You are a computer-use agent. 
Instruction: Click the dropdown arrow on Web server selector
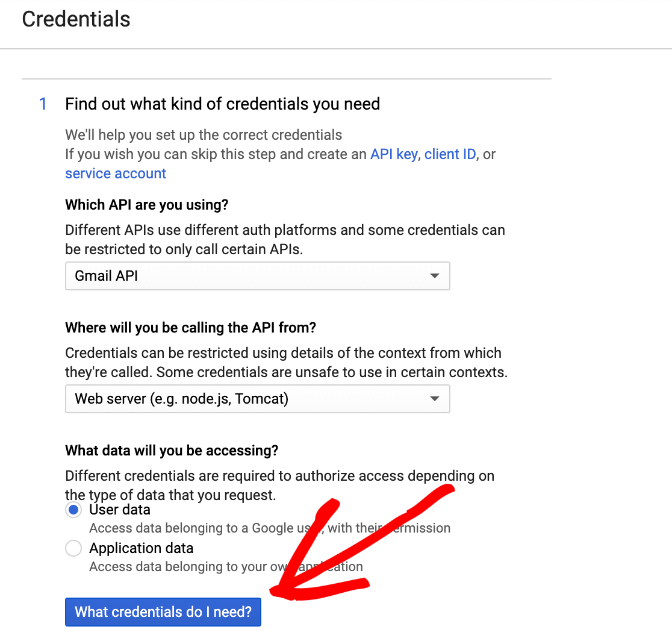point(435,399)
